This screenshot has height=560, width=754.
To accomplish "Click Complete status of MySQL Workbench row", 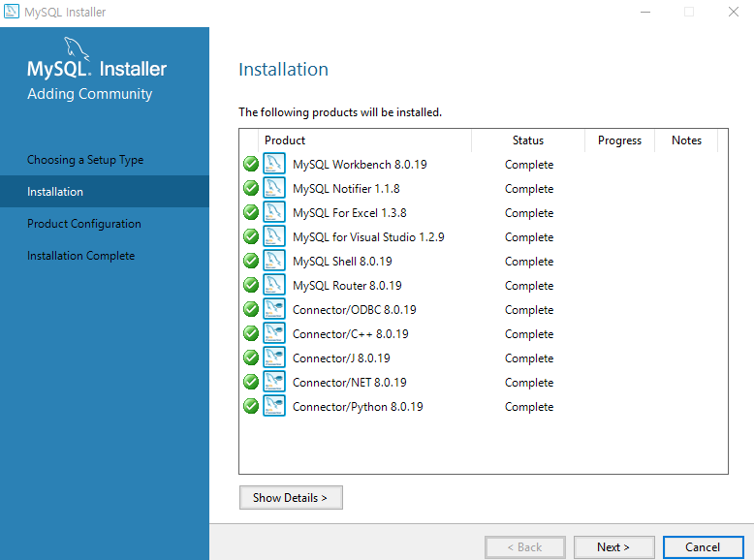I will click(529, 165).
